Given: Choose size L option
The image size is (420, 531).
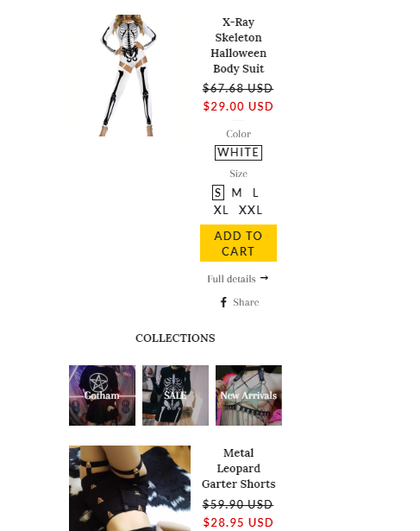Looking at the screenshot, I should 255,193.
